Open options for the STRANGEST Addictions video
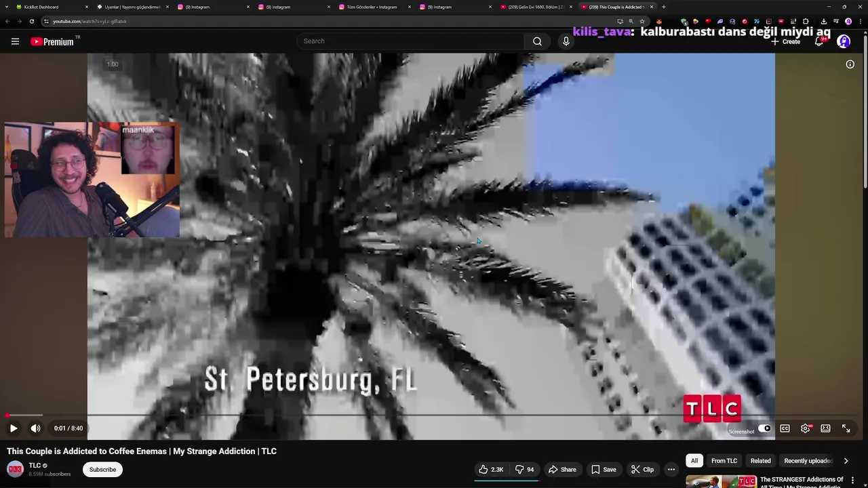 click(852, 481)
